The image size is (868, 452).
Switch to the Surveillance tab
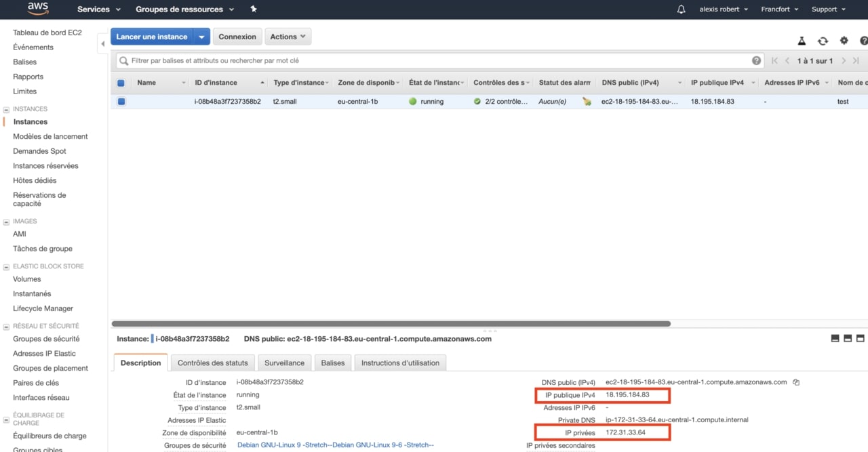point(284,363)
